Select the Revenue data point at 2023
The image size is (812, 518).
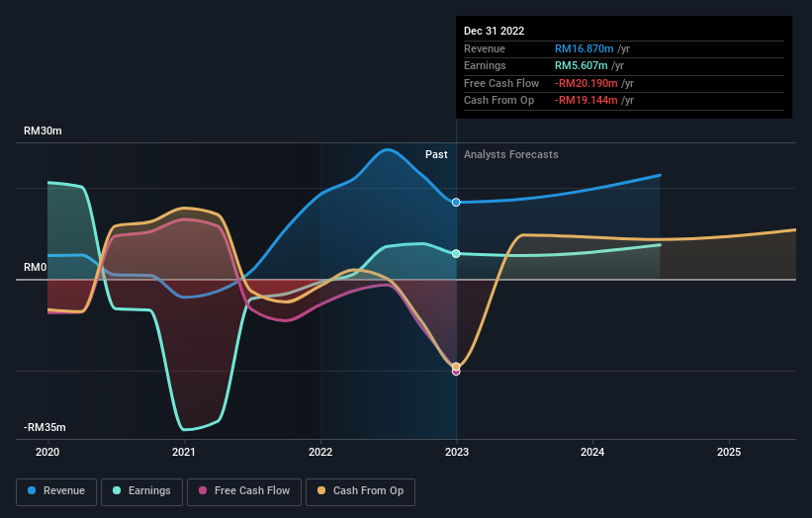click(456, 203)
